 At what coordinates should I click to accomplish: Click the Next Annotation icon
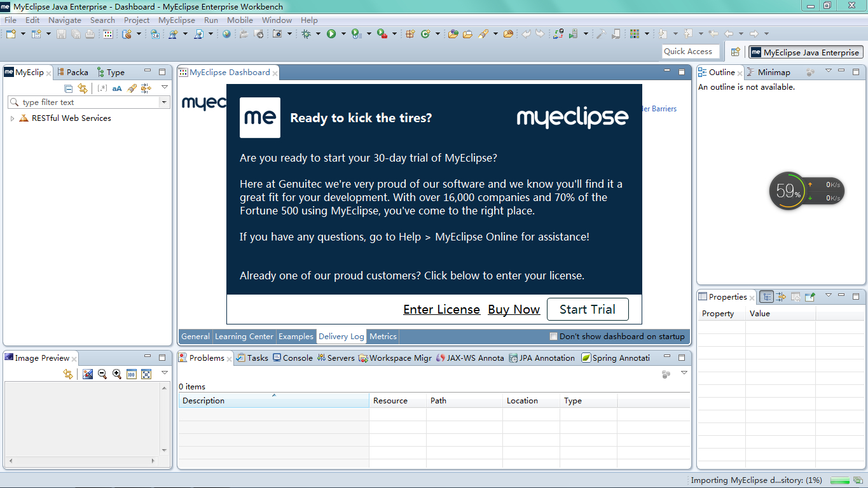tap(663, 34)
